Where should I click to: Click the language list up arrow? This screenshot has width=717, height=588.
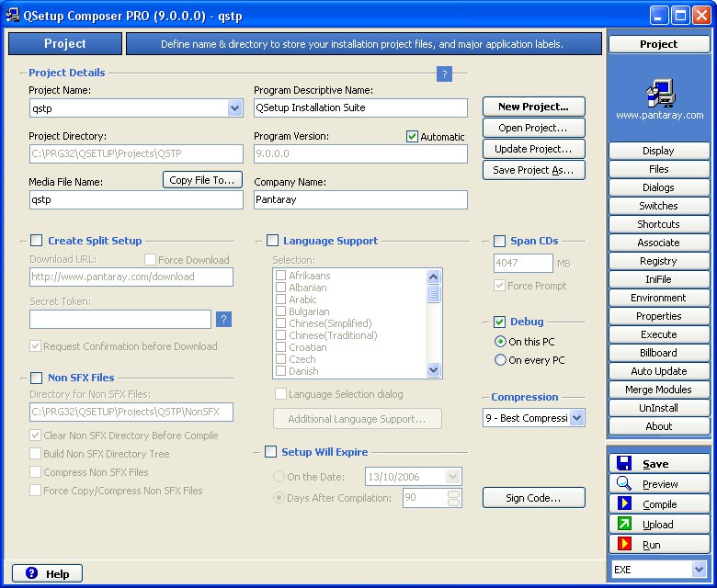(x=433, y=277)
